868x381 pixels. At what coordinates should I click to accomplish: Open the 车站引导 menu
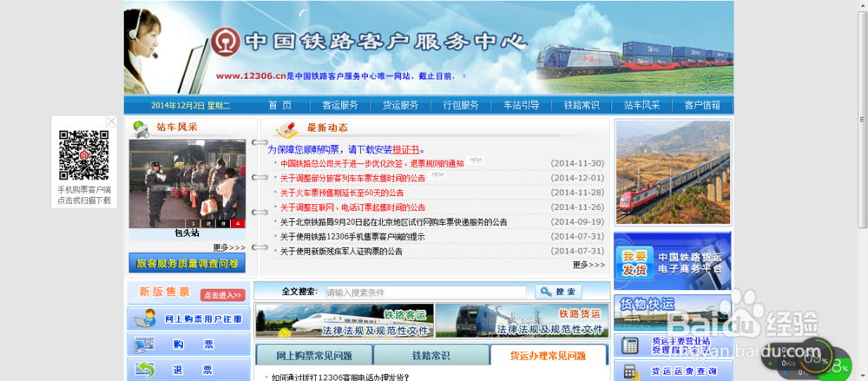(x=521, y=105)
